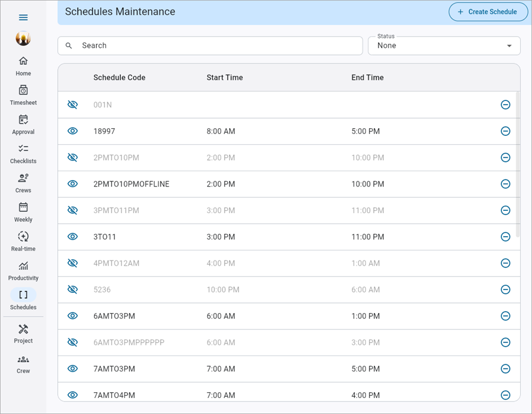Image resolution: width=532 pixels, height=414 pixels.
Task: Open the Real-time view
Action: pos(23,240)
